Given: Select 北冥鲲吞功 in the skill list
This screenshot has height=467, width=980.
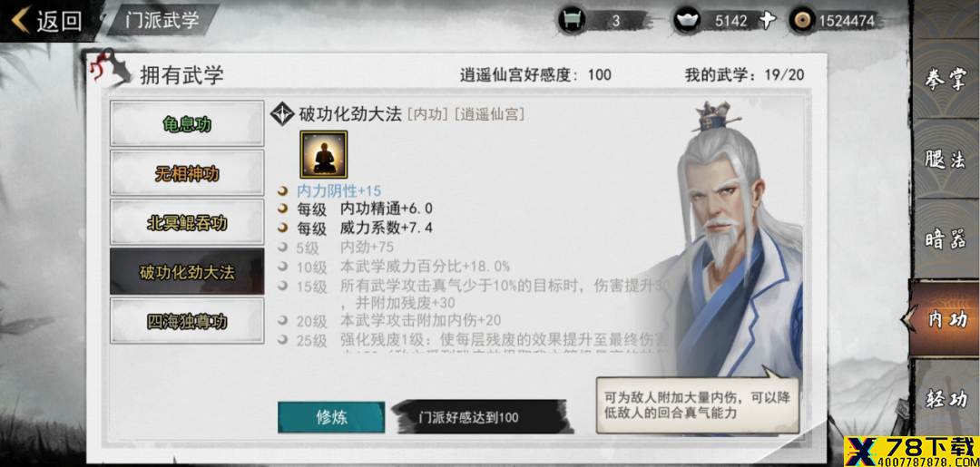Looking at the screenshot, I should tap(188, 222).
